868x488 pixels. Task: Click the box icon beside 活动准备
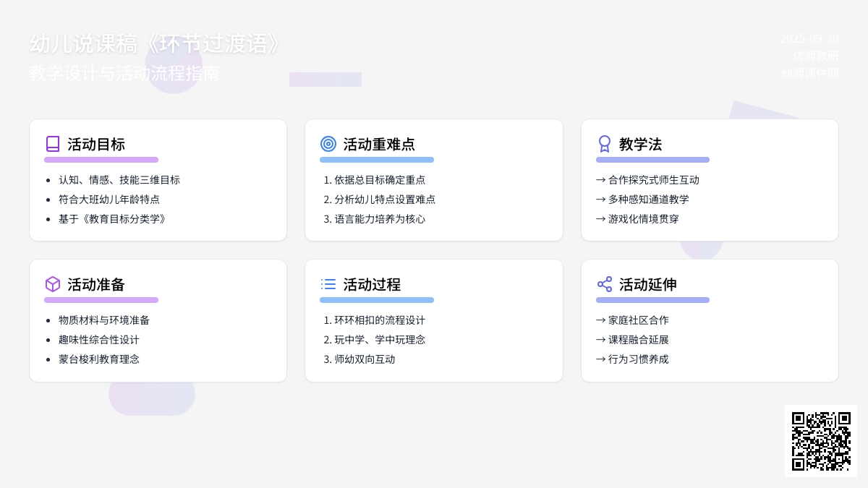(53, 284)
